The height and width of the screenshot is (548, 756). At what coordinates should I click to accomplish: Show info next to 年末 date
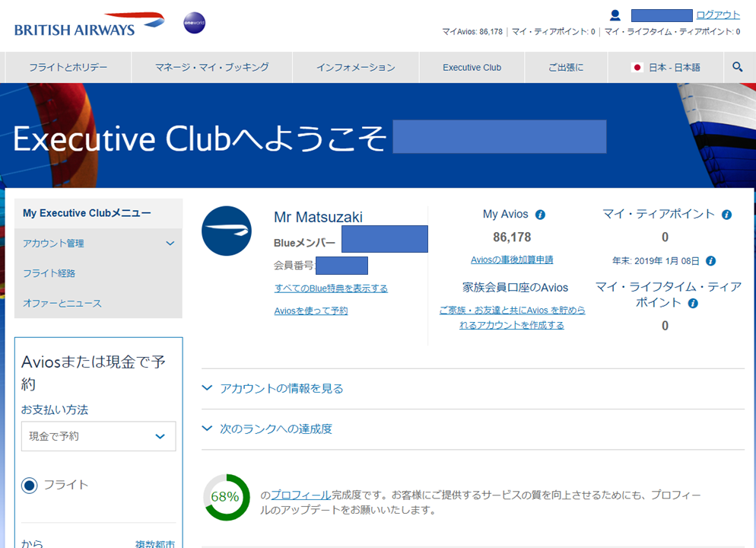pyautogui.click(x=710, y=261)
